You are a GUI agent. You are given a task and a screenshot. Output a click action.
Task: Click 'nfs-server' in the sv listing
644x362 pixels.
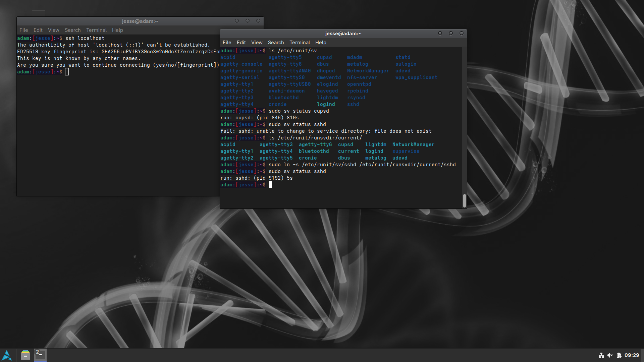[362, 77]
